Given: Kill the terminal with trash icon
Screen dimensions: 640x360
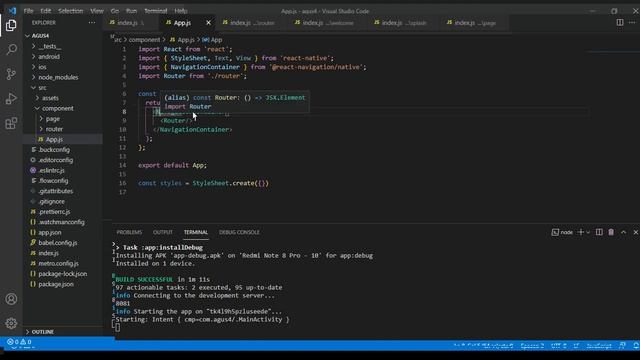Looking at the screenshot, I should (611, 232).
